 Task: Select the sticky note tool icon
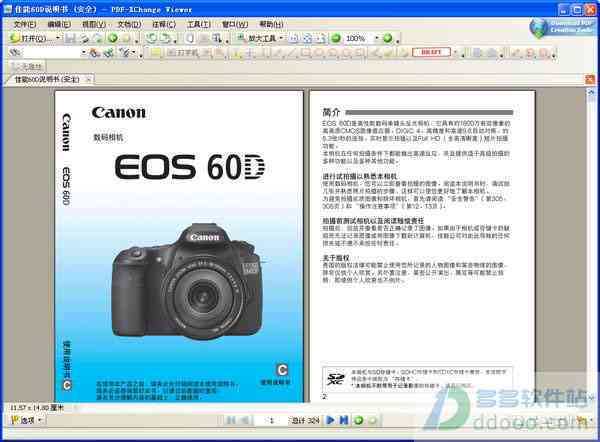click(155, 52)
